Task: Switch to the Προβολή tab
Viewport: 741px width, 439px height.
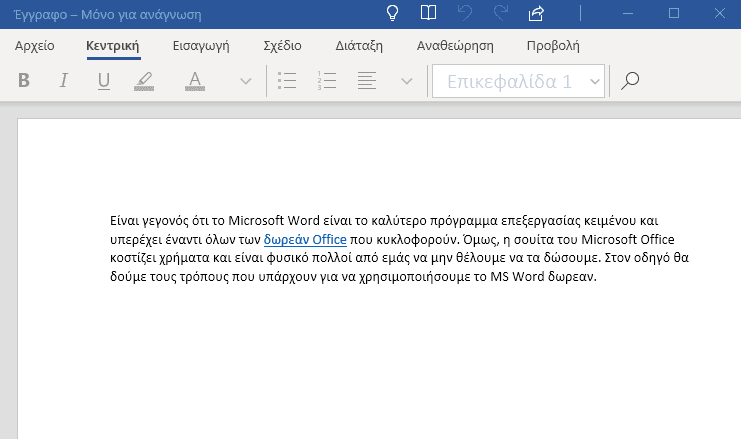Action: click(x=553, y=46)
